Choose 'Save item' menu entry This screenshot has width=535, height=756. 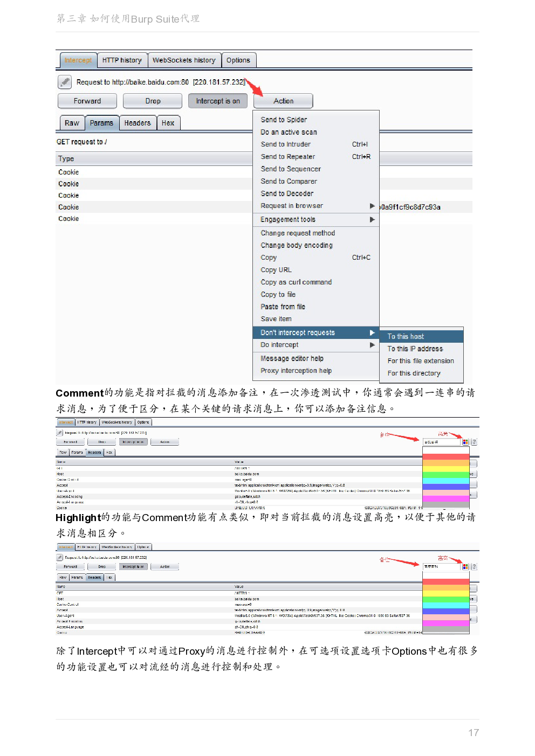[316, 319]
